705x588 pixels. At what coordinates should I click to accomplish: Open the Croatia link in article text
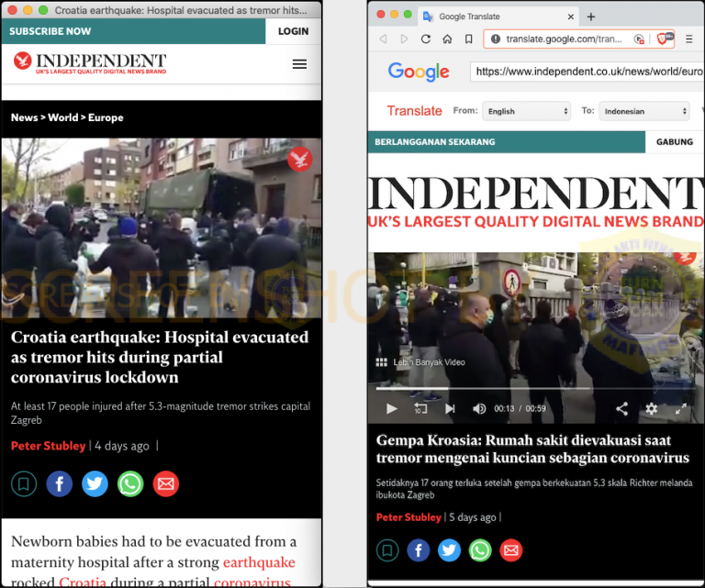(83, 582)
